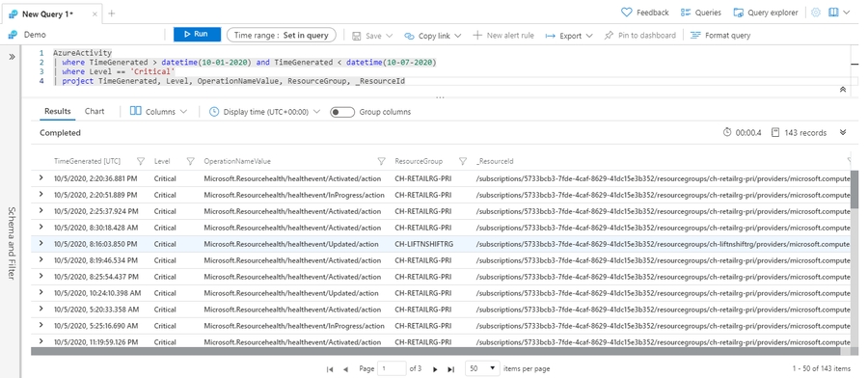Expand dropdown beside book icon
868x378 pixels.
pos(846,13)
